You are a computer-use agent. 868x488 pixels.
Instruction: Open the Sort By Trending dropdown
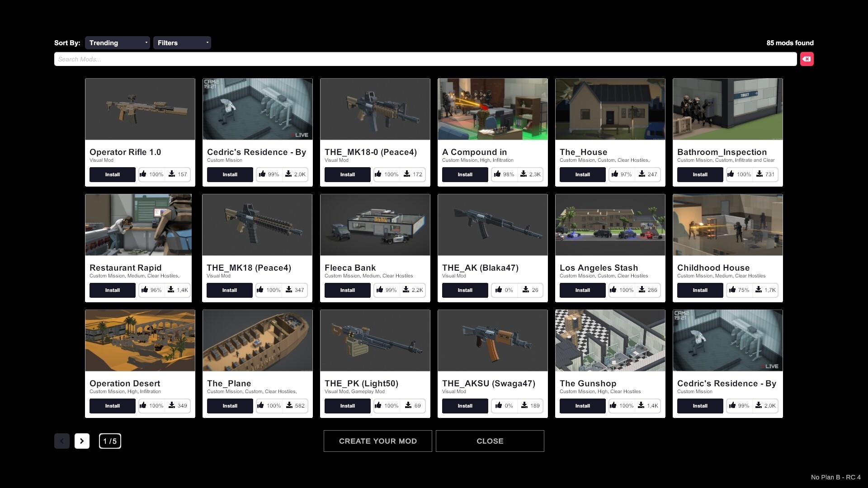tap(117, 42)
